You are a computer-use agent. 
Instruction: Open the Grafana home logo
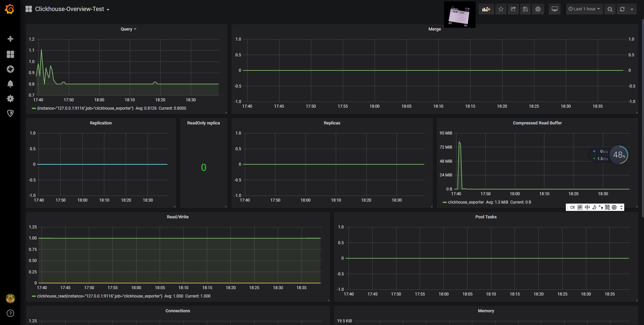point(10,9)
